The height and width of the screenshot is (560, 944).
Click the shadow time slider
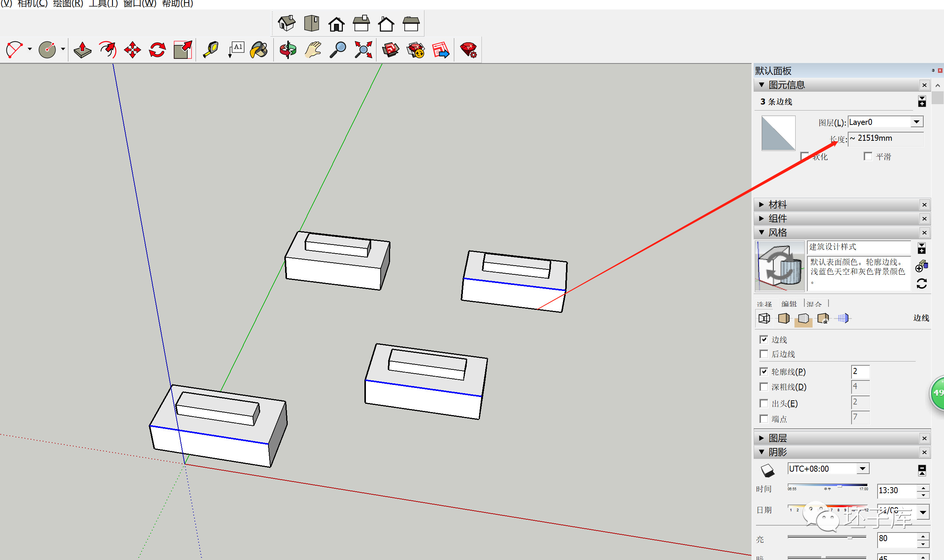pyautogui.click(x=827, y=485)
